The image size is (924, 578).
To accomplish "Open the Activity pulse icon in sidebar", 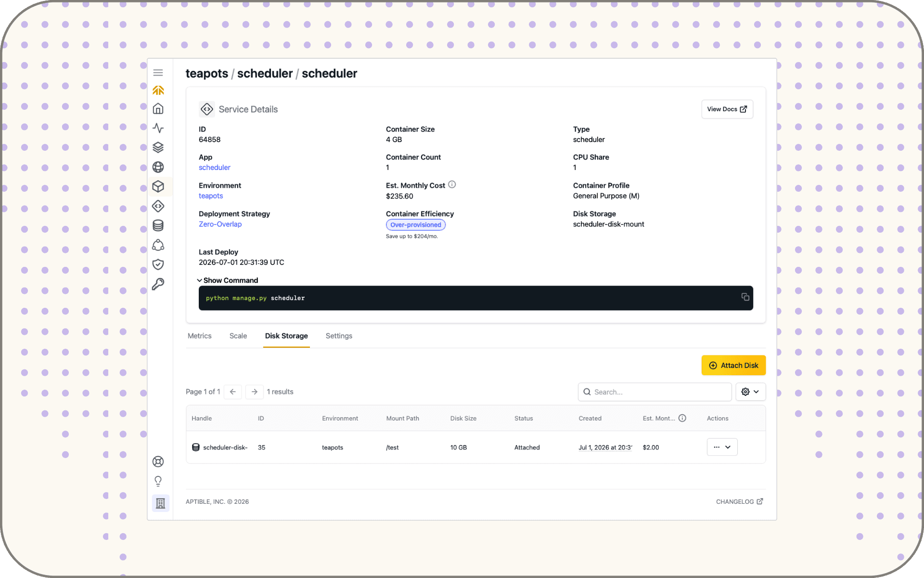I will coord(158,128).
